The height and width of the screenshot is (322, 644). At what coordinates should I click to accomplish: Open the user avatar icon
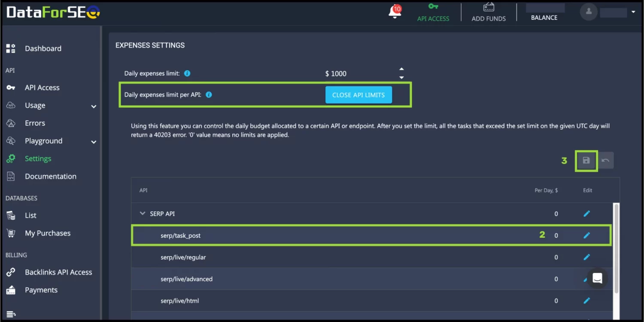(x=589, y=12)
